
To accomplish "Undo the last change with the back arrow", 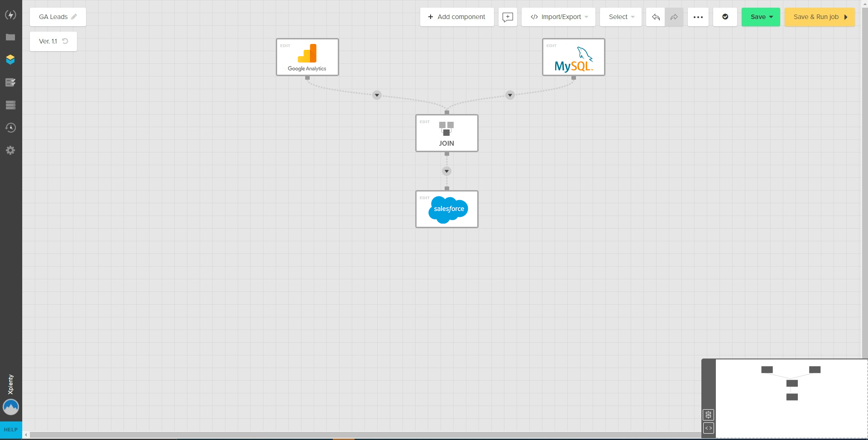I will pyautogui.click(x=655, y=17).
